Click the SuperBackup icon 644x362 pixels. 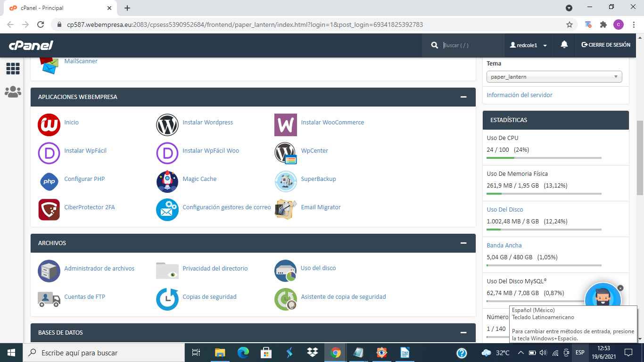tap(286, 181)
